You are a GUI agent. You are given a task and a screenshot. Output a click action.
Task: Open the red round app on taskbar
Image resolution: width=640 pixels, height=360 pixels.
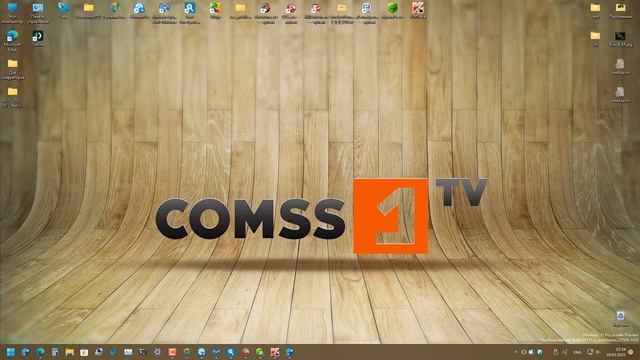[245, 352]
